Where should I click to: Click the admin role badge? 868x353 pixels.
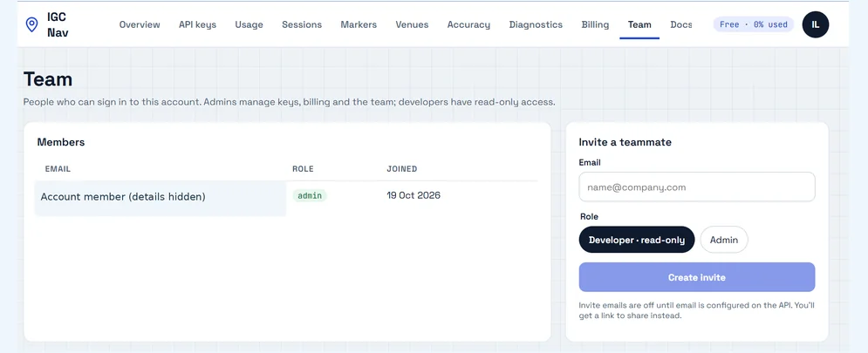pyautogui.click(x=310, y=196)
